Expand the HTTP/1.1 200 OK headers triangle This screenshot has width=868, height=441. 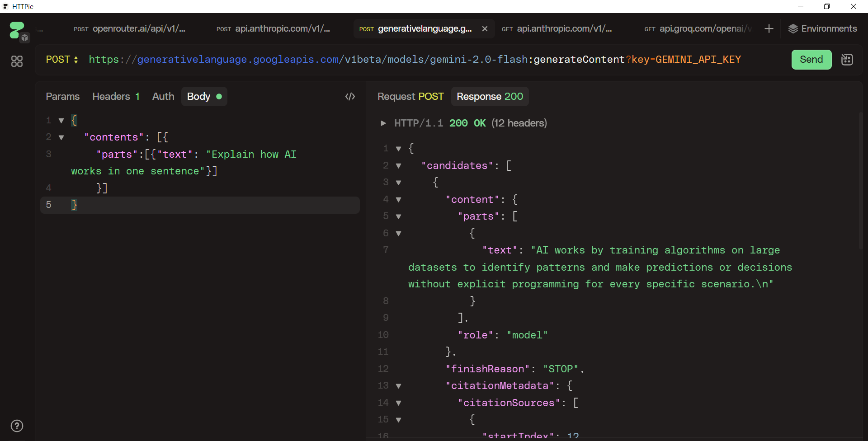point(383,123)
